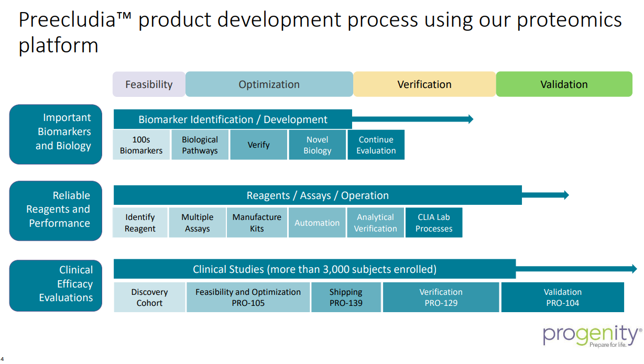Select the Biological Pathways cell
Image resolution: width=644 pixels, height=364 pixels.
pos(200,145)
